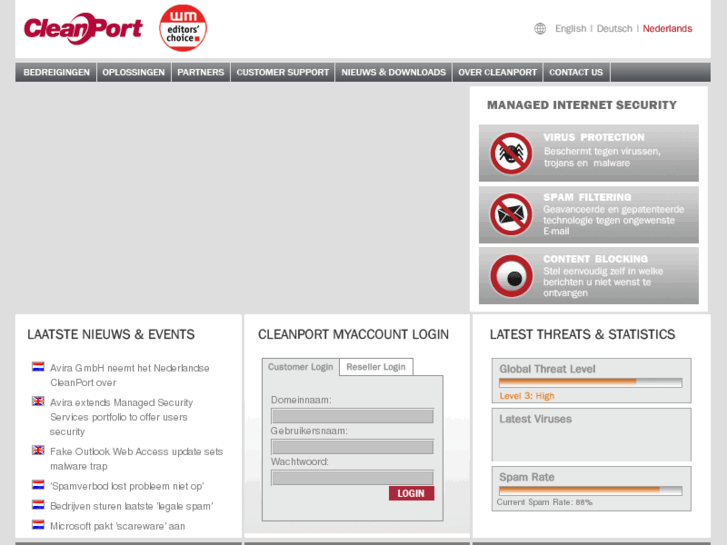The width and height of the screenshot is (727, 545).
Task: Open the Nieuws & Downloads menu
Action: click(x=393, y=72)
